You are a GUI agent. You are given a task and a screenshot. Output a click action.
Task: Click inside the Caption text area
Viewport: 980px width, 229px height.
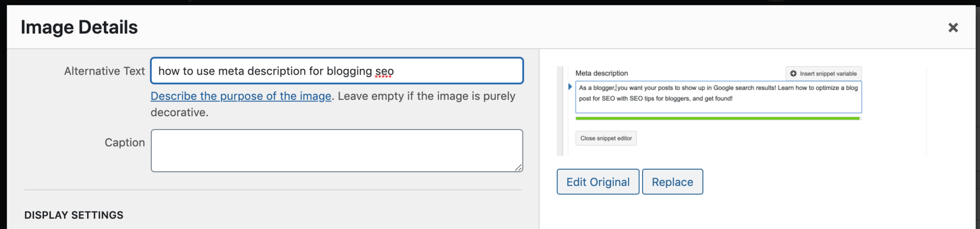point(336,150)
